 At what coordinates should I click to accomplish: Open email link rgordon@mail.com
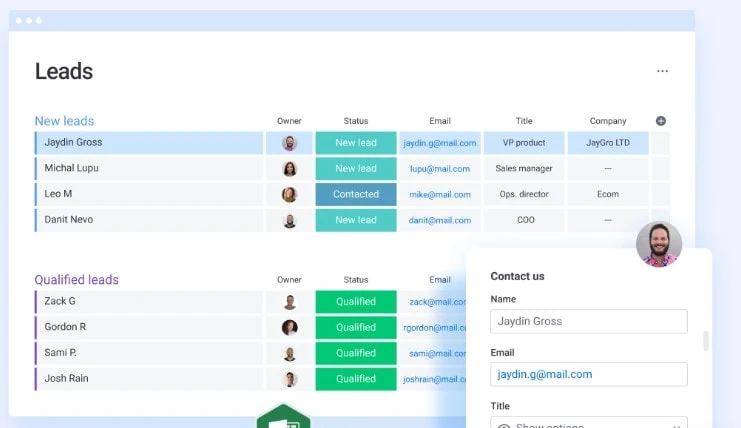click(435, 328)
